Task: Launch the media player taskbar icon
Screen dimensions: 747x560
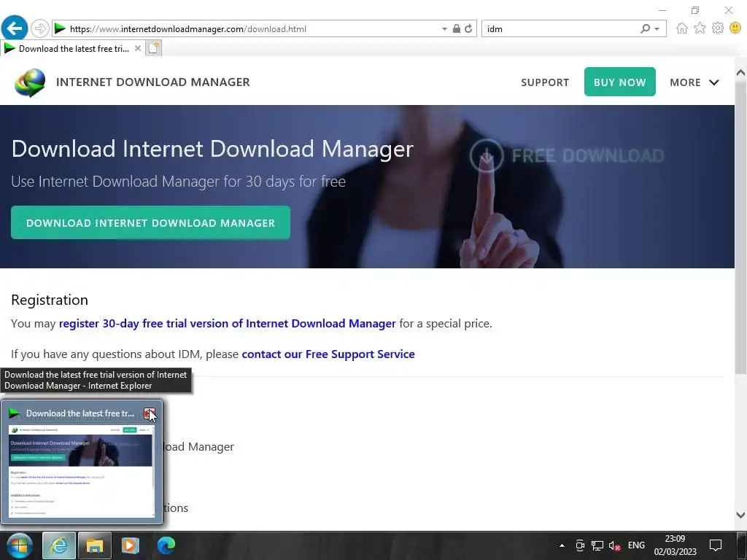Action: [x=130, y=545]
